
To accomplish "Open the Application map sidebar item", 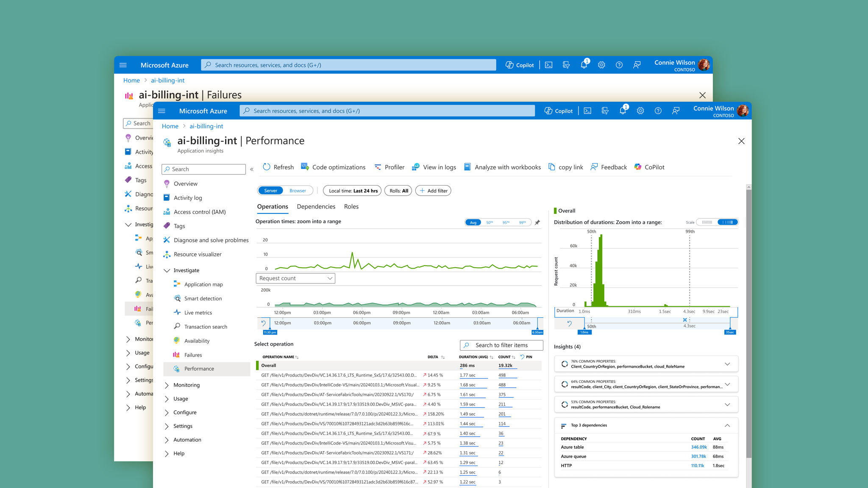I will (x=203, y=284).
